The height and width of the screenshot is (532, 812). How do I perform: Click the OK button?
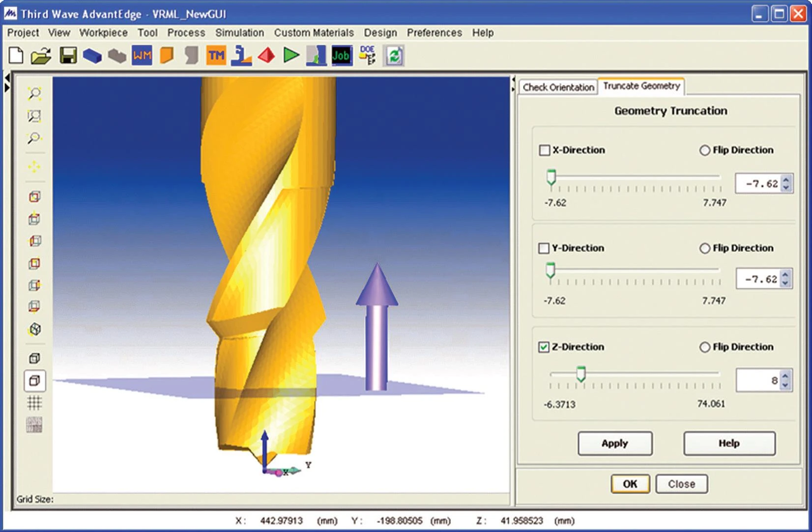630,484
